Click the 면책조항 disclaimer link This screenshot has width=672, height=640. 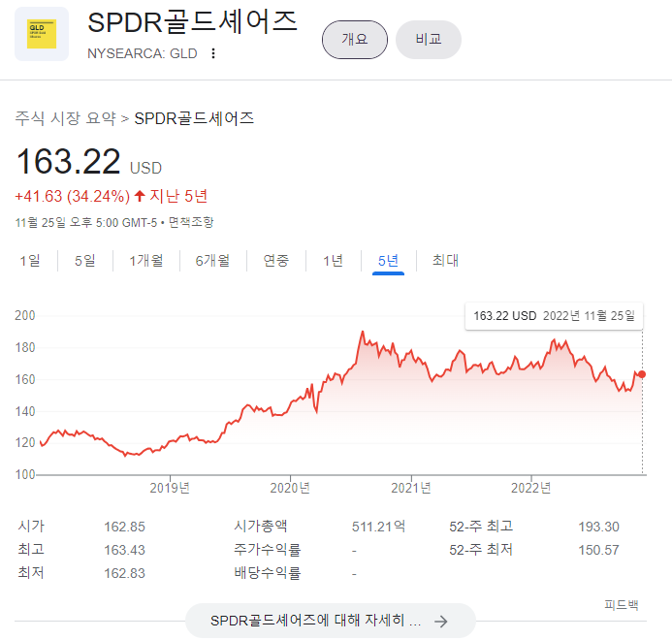[x=191, y=222]
